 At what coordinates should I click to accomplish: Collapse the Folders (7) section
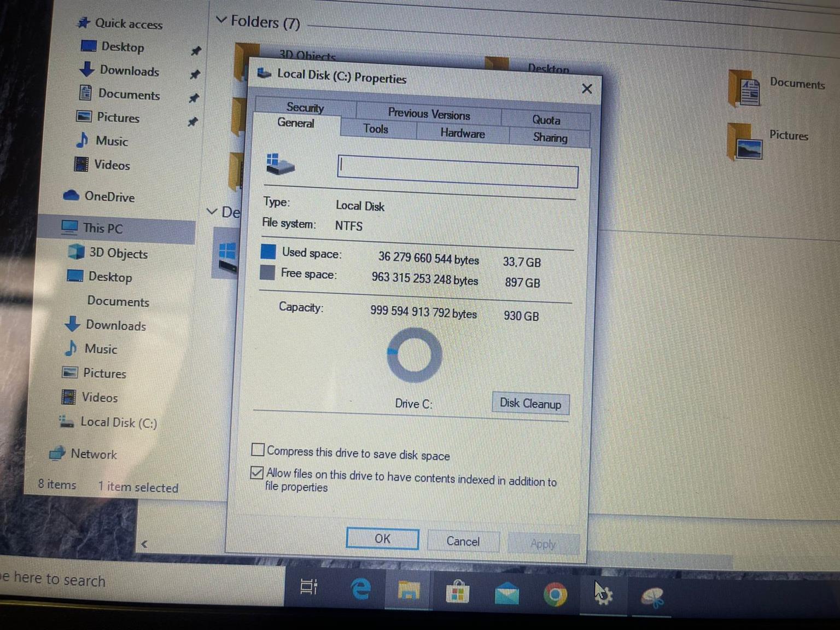click(221, 20)
